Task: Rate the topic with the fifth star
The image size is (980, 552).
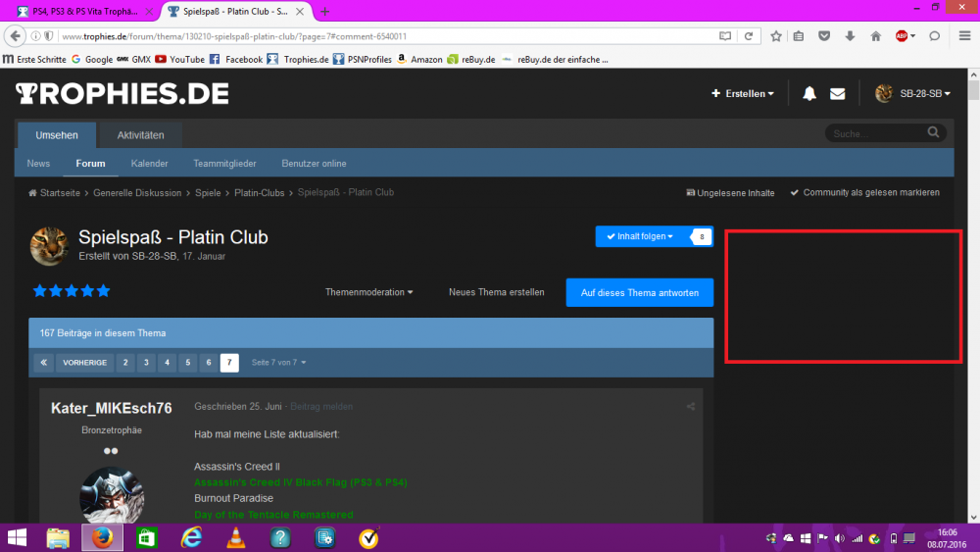Action: [104, 291]
